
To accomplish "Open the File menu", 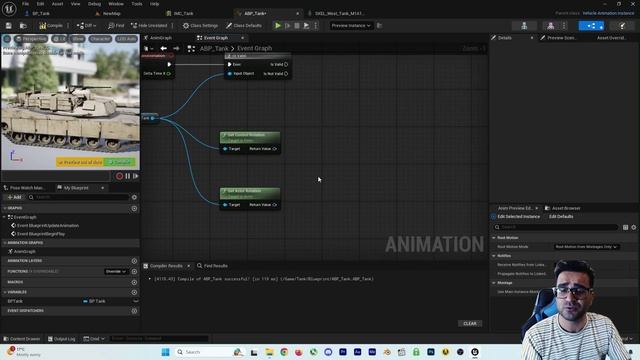I will pyautogui.click(x=25, y=4).
